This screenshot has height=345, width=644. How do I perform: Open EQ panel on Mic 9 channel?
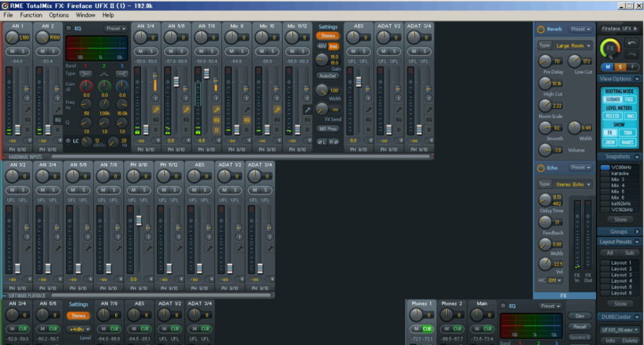tap(247, 120)
